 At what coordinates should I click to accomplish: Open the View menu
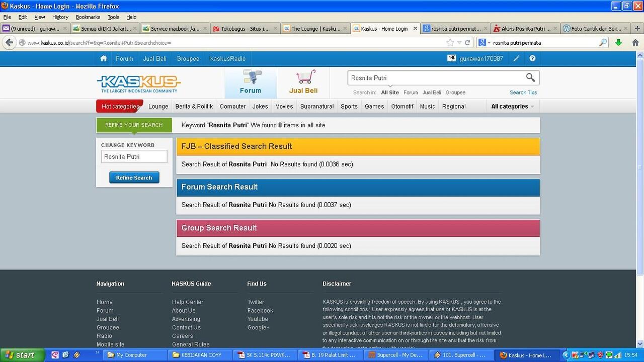pyautogui.click(x=40, y=17)
